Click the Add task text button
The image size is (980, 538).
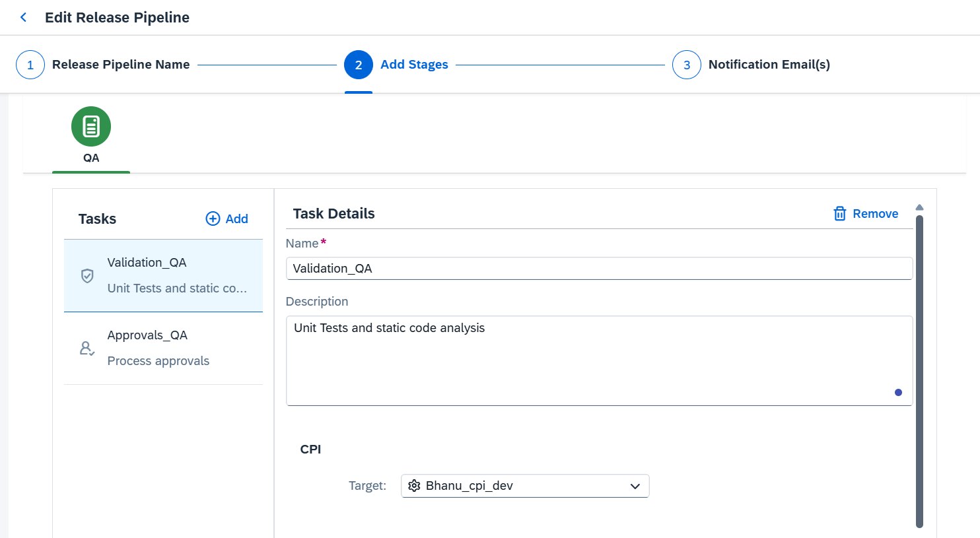(x=236, y=219)
